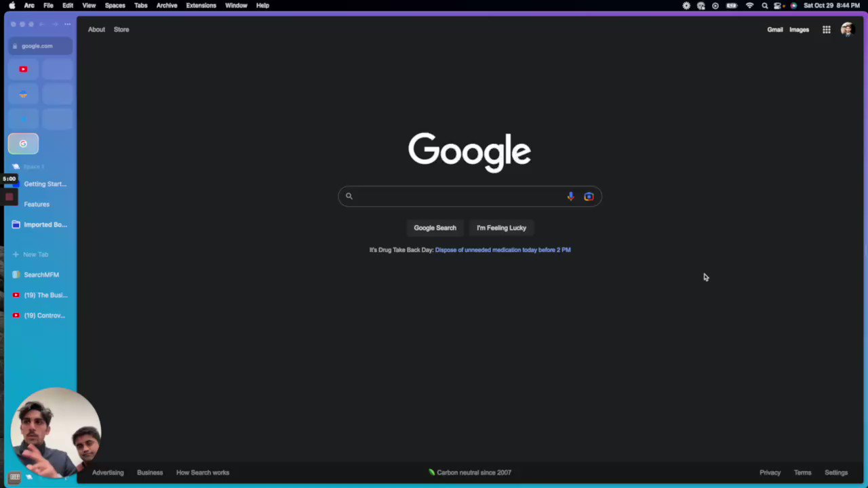
Task: Click the battery status icon
Action: pos(732,5)
